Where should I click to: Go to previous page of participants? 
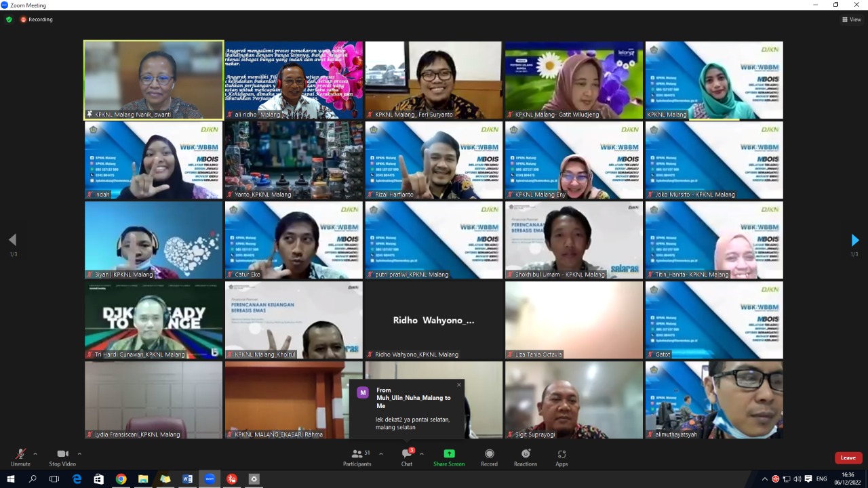click(x=12, y=240)
